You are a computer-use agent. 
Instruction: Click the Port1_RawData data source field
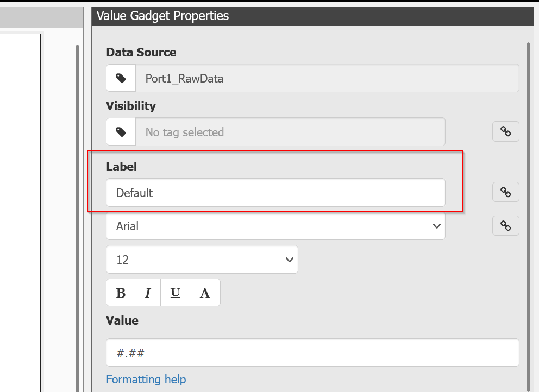(x=327, y=78)
